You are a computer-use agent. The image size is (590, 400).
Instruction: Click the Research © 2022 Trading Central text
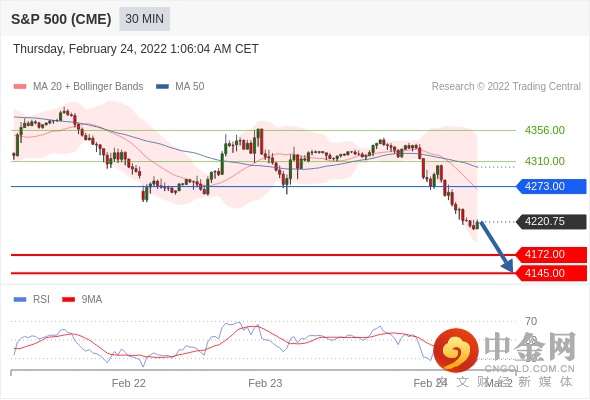click(506, 87)
